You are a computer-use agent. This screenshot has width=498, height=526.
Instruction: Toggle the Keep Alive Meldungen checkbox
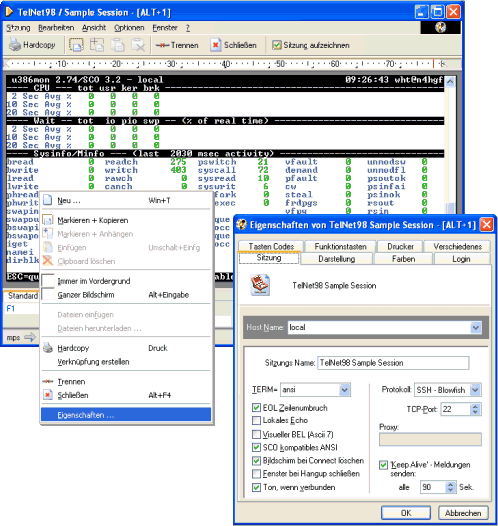383,465
